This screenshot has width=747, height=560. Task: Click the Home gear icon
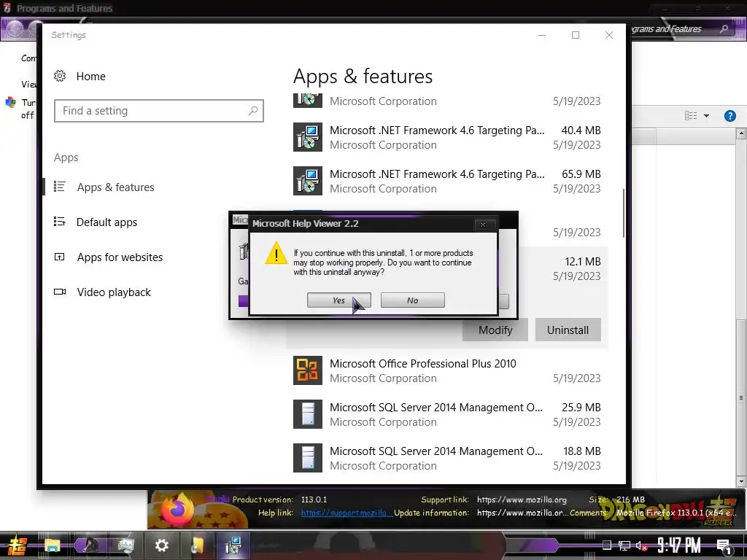coord(60,76)
